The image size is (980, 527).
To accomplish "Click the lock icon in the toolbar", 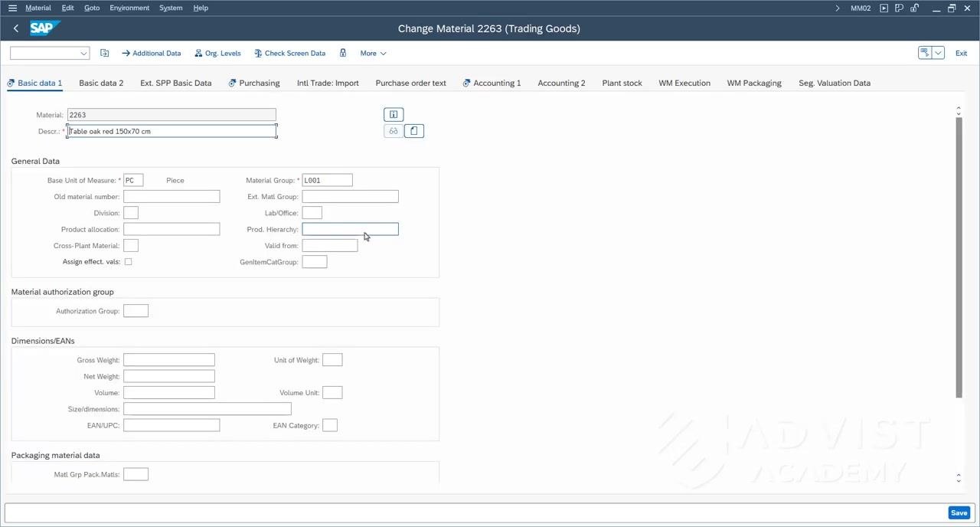I will point(343,53).
